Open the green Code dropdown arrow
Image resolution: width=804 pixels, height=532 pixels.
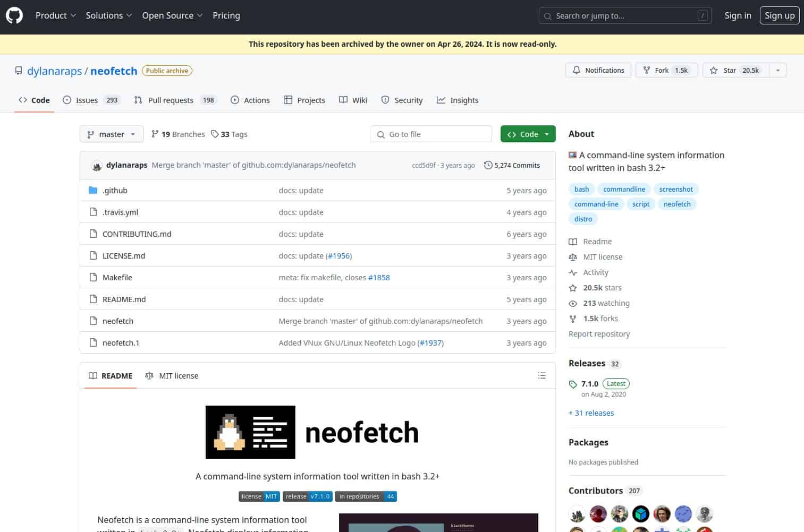point(548,134)
